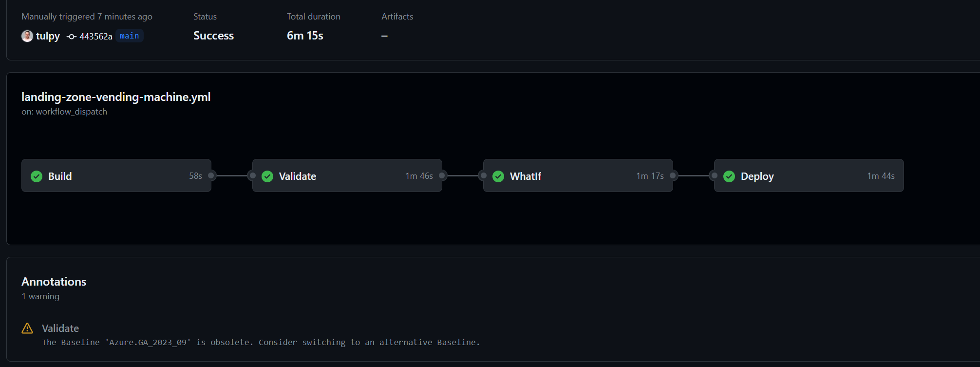Open the tulpy user profile link
The image size is (980, 367).
tap(48, 36)
